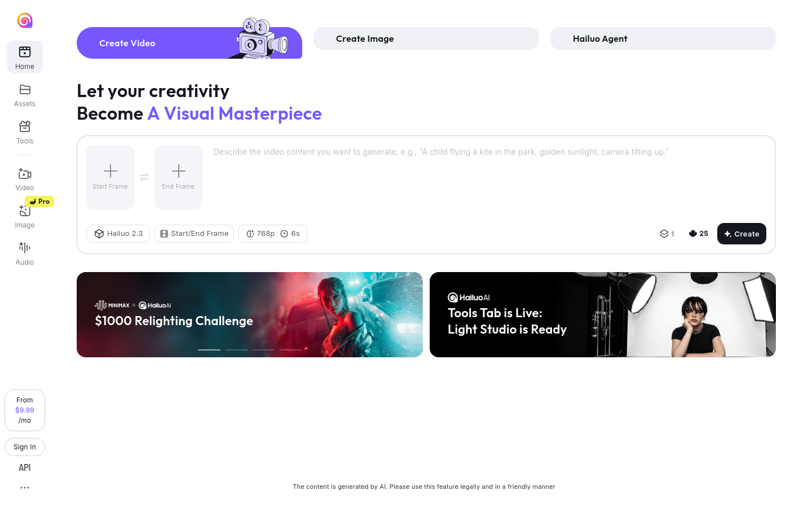Screen dimensions: 812x508
Task: Click the Create button
Action: click(x=742, y=234)
